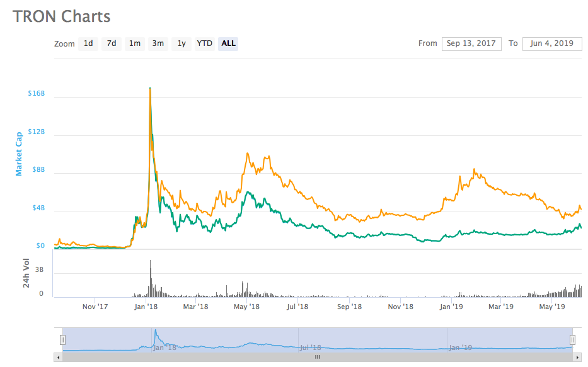Click the Mar '18 date label
Image resolution: width=588 pixels, height=367 pixels.
click(196, 307)
